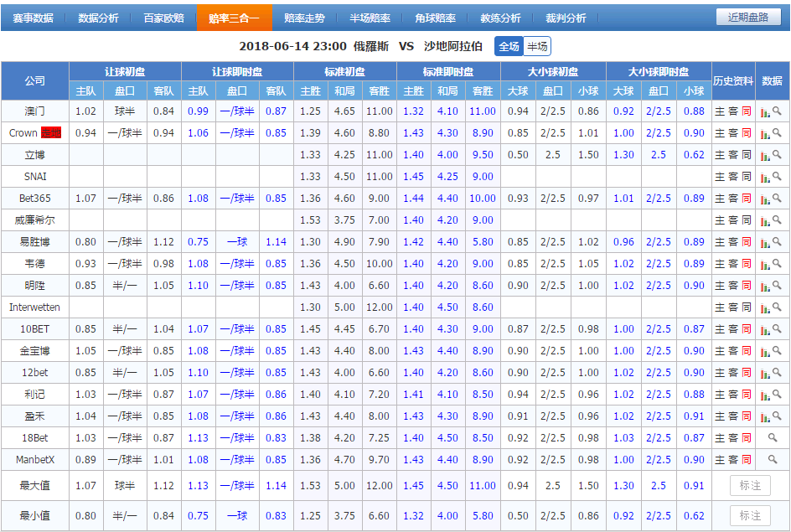
Task: Open the bar chart icon in Crown row
Action: [x=765, y=134]
